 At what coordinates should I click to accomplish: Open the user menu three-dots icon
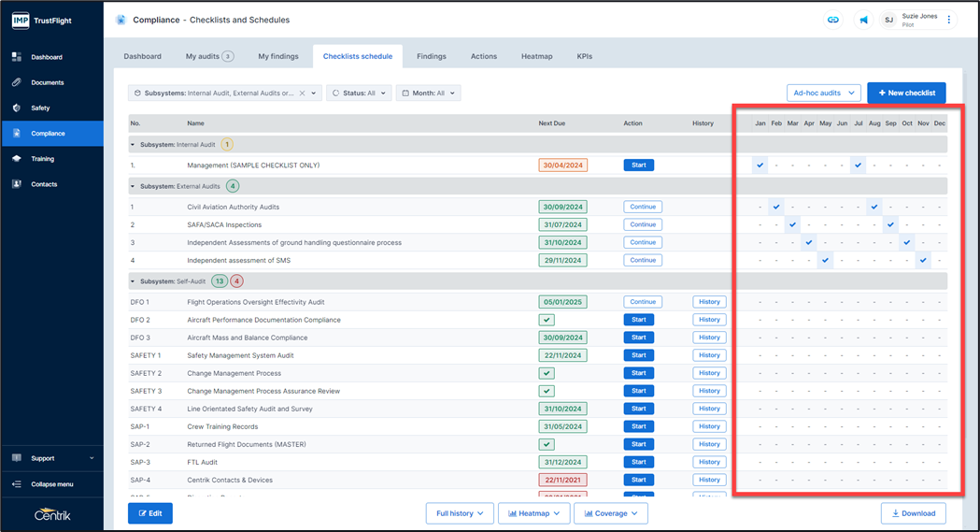pyautogui.click(x=949, y=20)
